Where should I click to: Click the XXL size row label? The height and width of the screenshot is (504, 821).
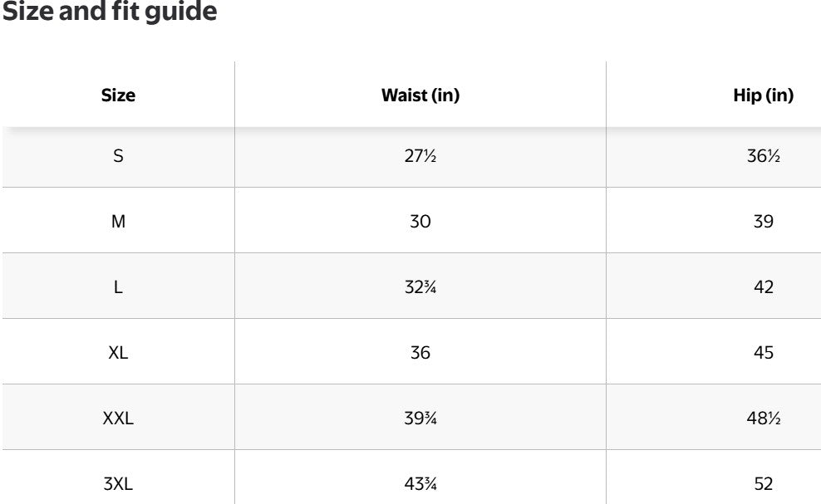tap(118, 418)
